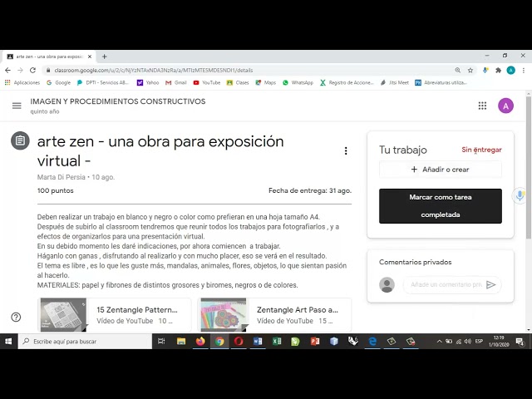Open Zentangle Art Paso a paso video
This screenshot has width=532, height=399.
[x=274, y=315]
